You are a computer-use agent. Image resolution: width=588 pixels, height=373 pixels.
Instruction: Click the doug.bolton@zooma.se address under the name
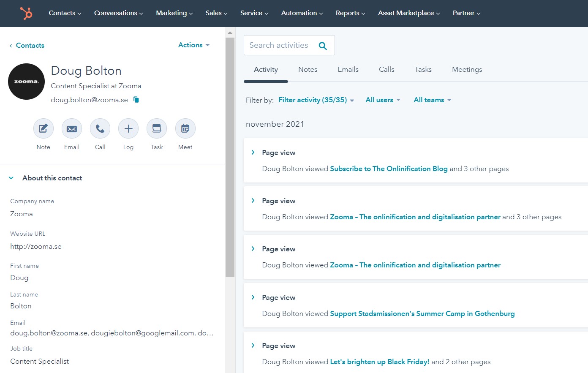pyautogui.click(x=89, y=100)
